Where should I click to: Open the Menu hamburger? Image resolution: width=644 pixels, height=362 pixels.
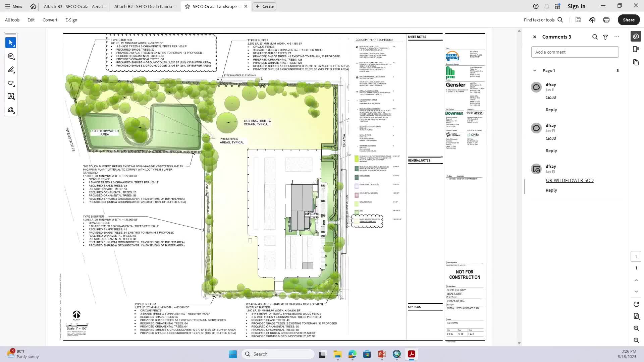coord(13,6)
